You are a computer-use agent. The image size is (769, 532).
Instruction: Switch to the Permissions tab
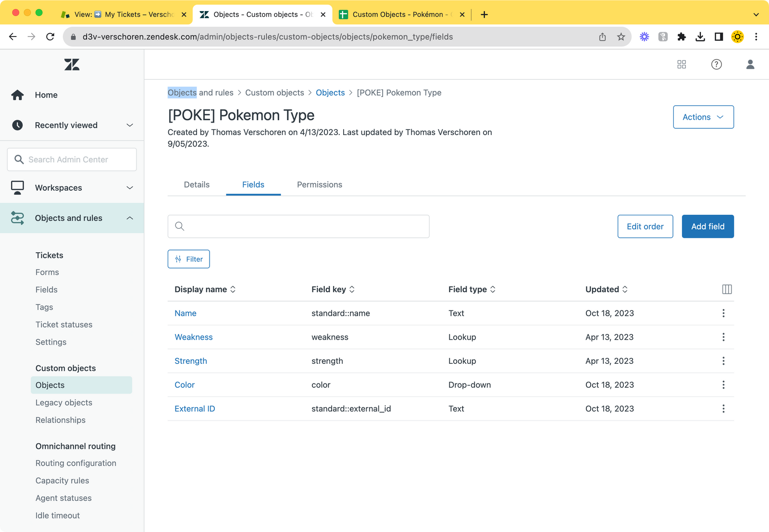(319, 185)
